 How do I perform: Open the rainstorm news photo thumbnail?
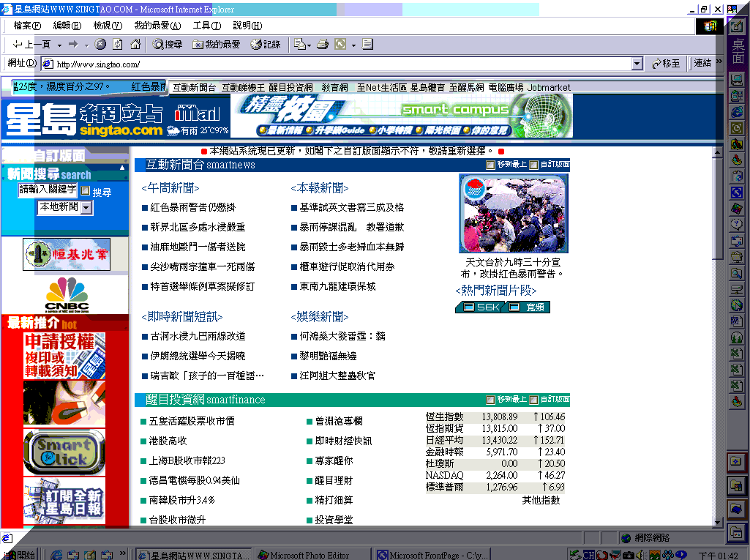[x=513, y=213]
